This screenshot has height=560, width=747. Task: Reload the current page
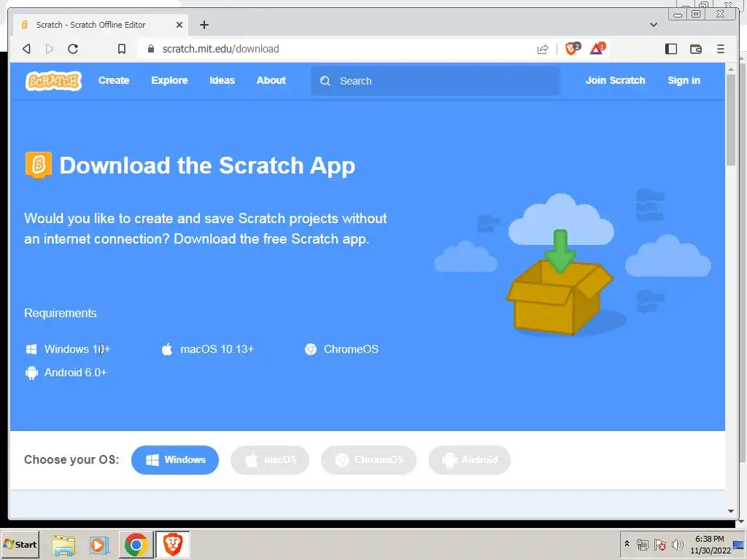coord(73,49)
